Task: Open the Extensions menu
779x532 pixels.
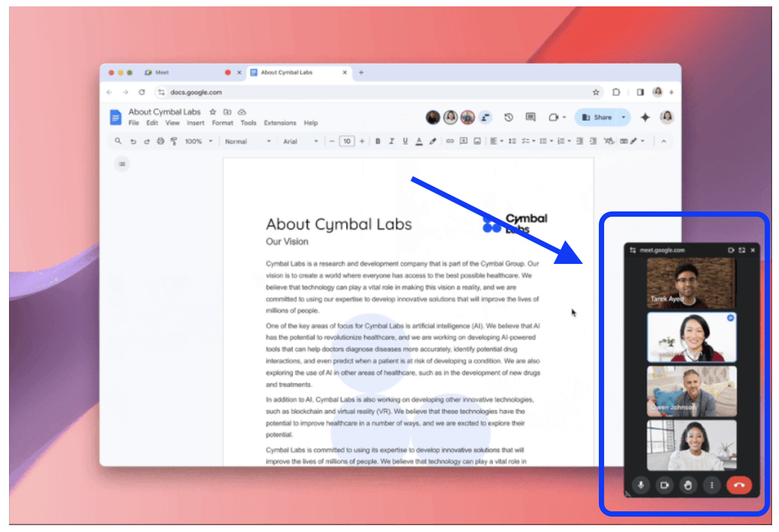Action: [x=280, y=123]
